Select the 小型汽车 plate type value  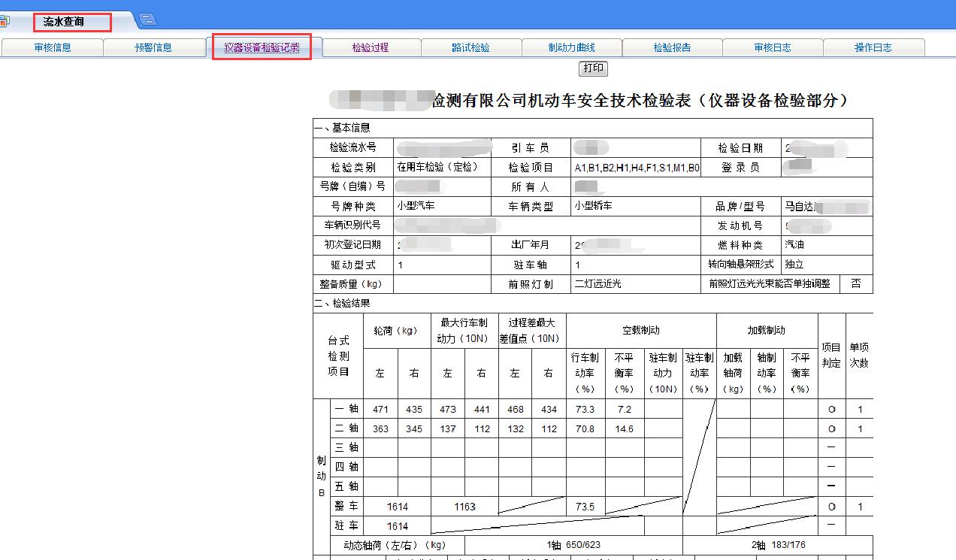[x=442, y=206]
